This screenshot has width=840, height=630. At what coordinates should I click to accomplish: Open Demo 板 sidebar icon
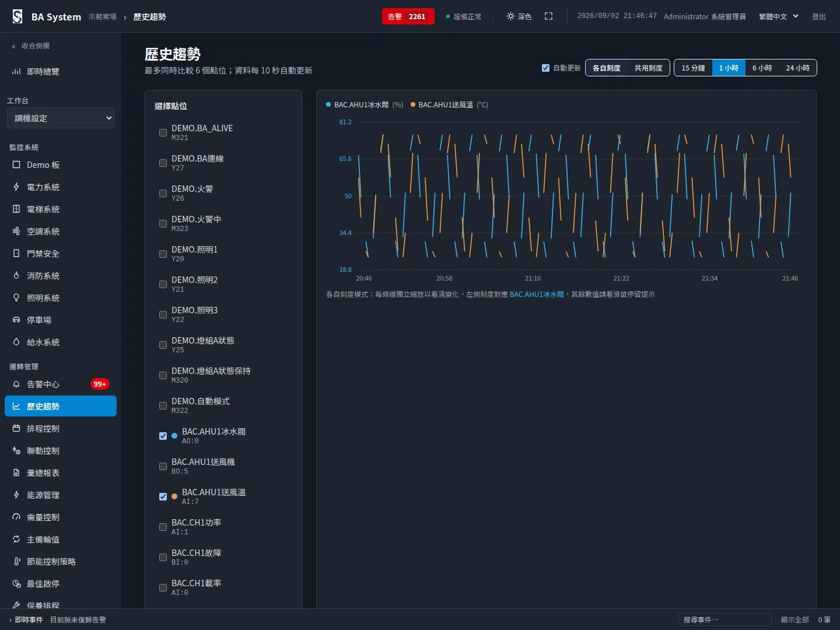pyautogui.click(x=16, y=165)
